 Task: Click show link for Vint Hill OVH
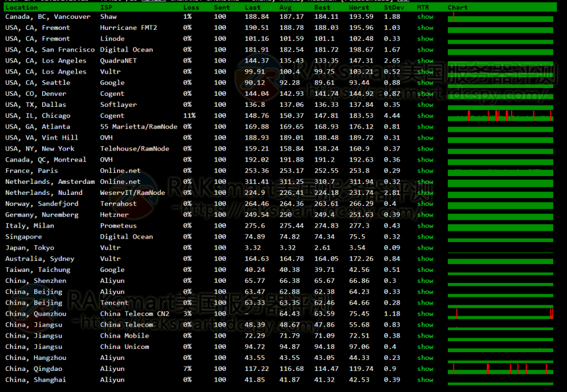pos(425,138)
